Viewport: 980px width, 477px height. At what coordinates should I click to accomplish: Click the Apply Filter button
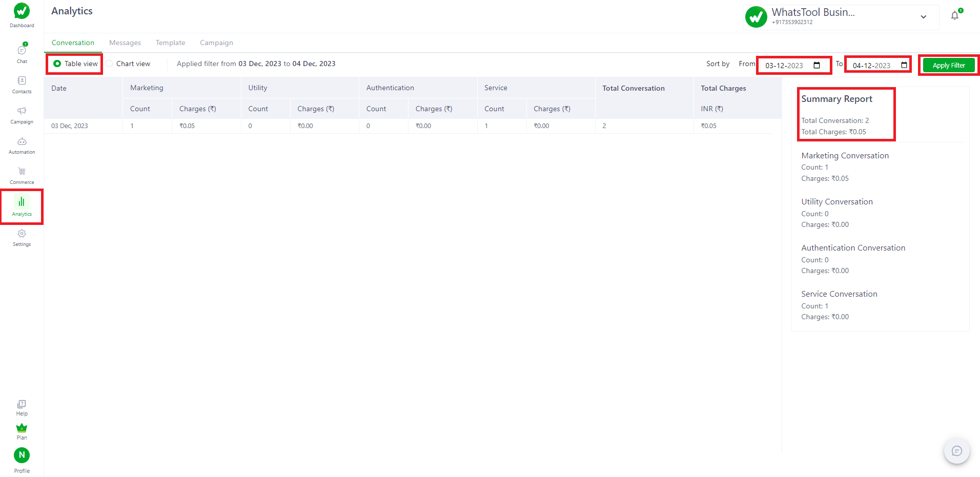[949, 65]
